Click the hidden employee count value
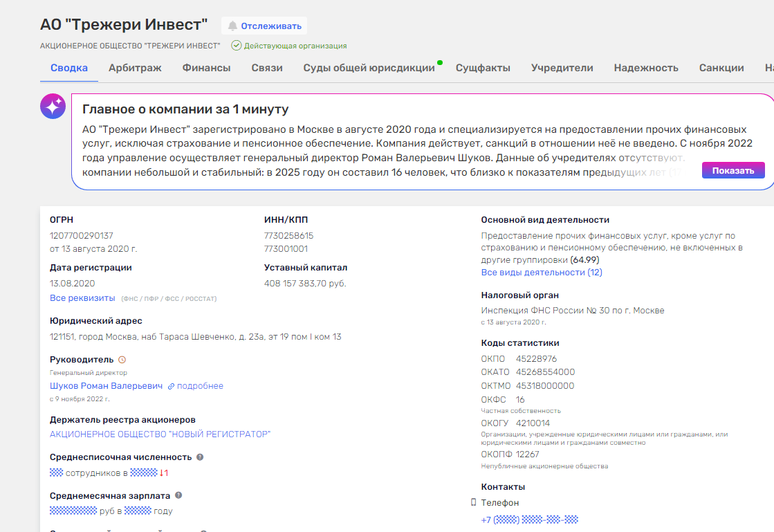Screen dimensions: 774x532 (x=56, y=473)
